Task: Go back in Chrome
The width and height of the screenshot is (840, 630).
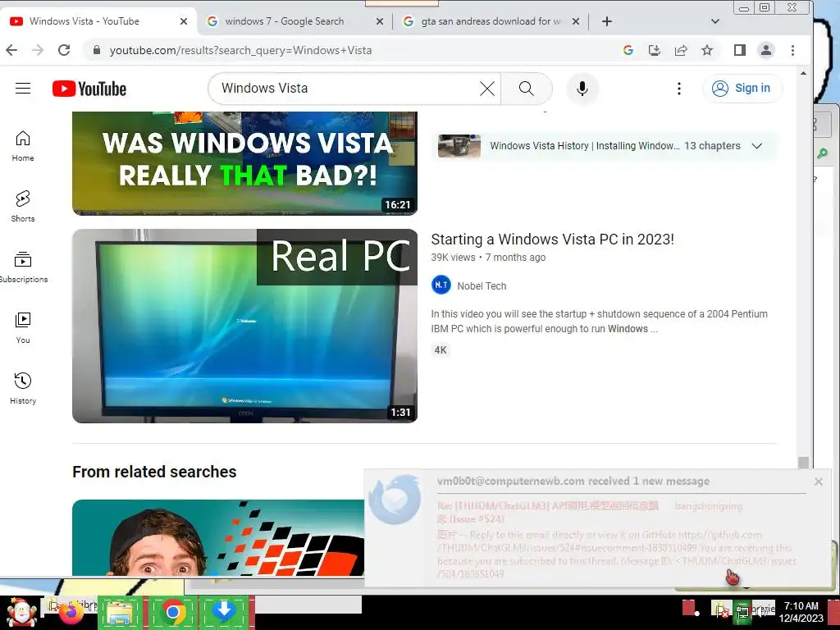Action: coord(11,50)
